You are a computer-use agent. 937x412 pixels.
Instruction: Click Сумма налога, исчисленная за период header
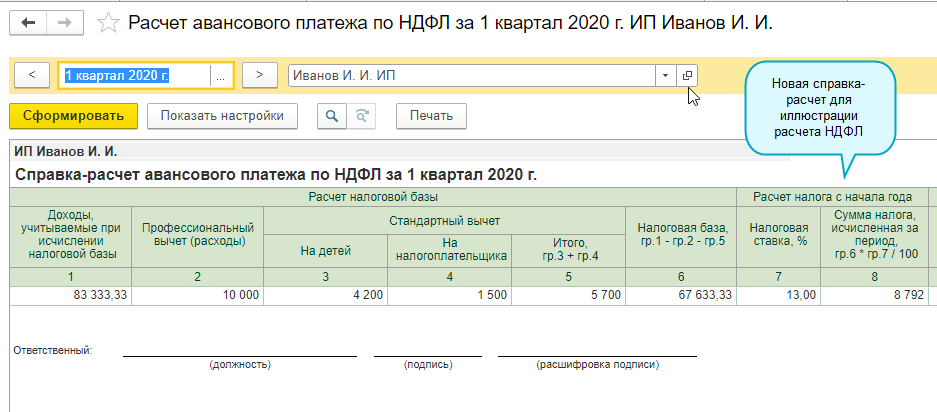[875, 235]
